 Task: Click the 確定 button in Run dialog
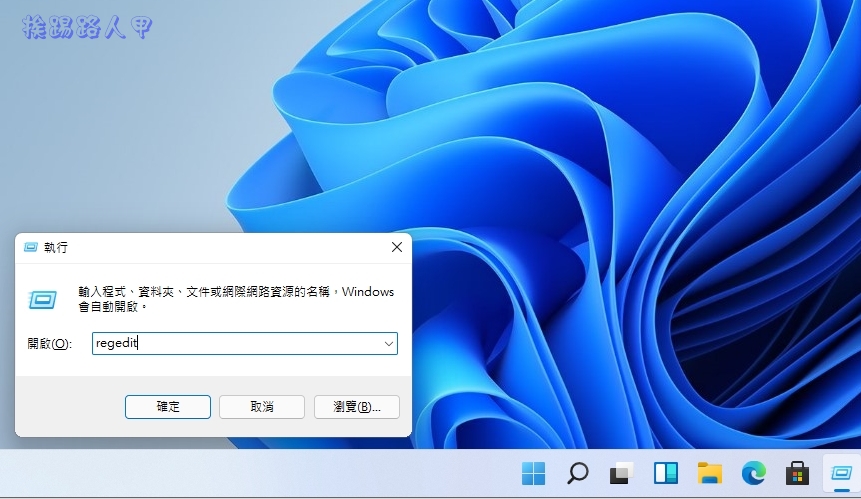coord(168,407)
